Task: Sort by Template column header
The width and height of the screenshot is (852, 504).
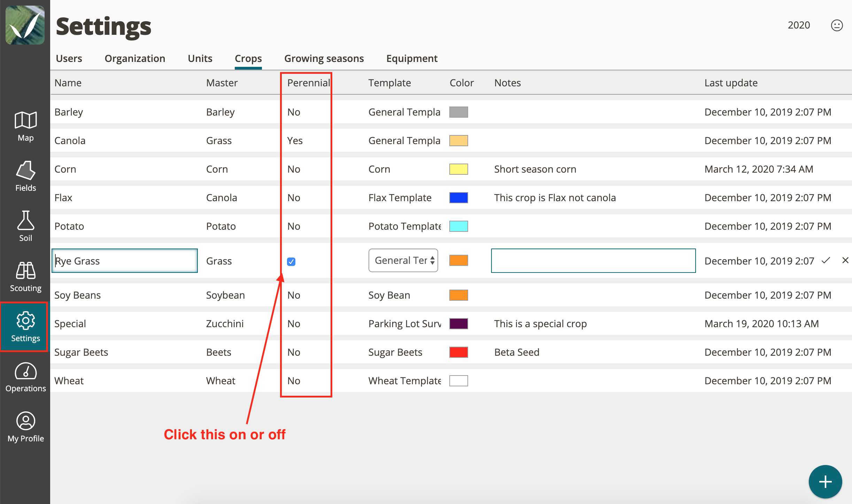Action: (x=390, y=83)
